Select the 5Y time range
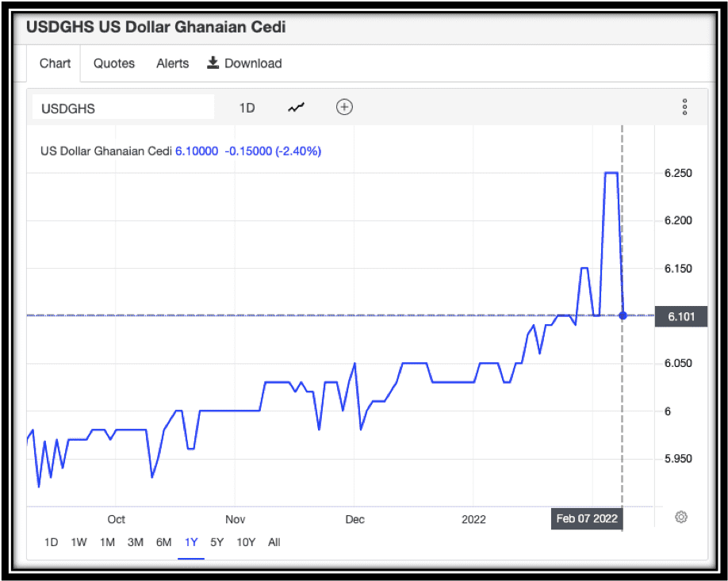 pos(216,542)
